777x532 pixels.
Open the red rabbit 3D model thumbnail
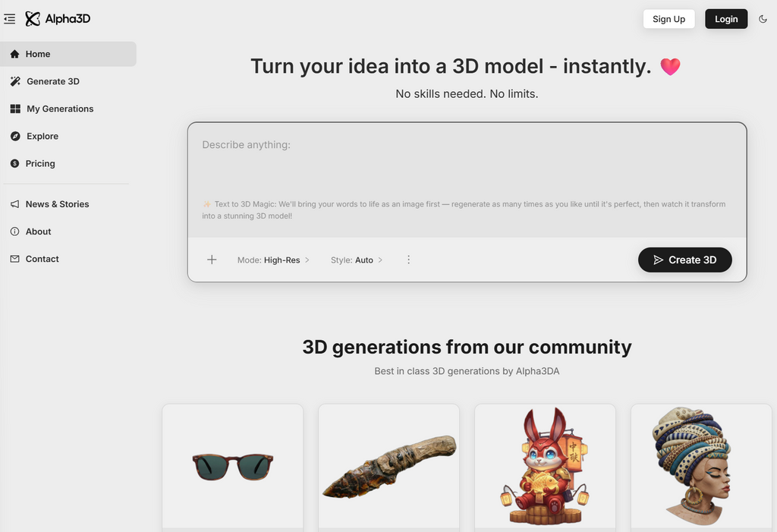click(545, 465)
